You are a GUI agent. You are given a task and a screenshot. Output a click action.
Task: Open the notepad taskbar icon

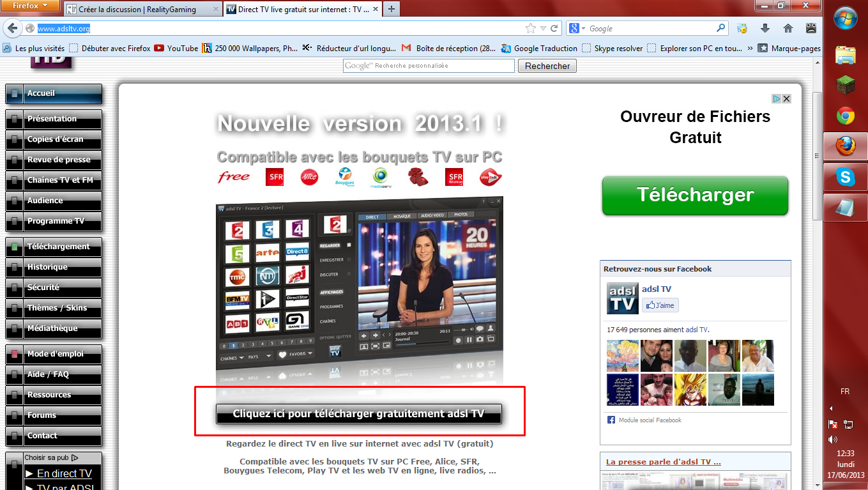(x=846, y=208)
